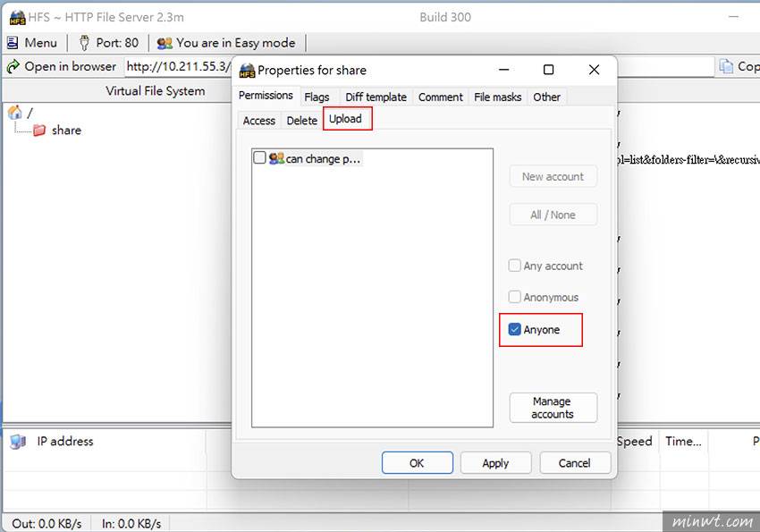Cancel the properties dialog

(x=574, y=463)
